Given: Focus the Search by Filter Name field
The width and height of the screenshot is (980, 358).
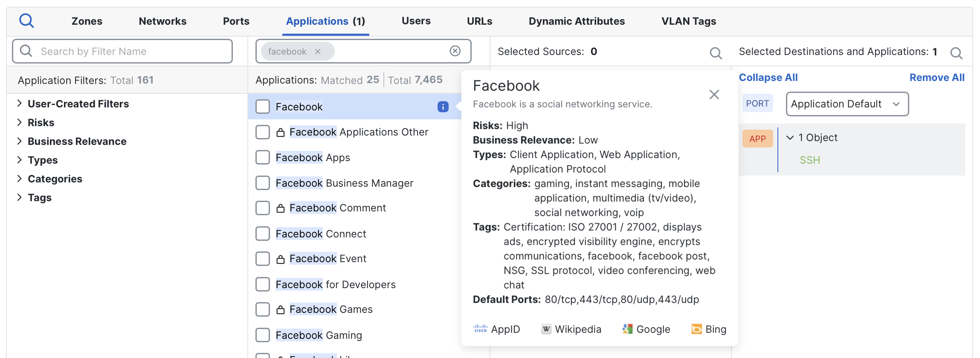Looking at the screenshot, I should pyautogui.click(x=122, y=51).
